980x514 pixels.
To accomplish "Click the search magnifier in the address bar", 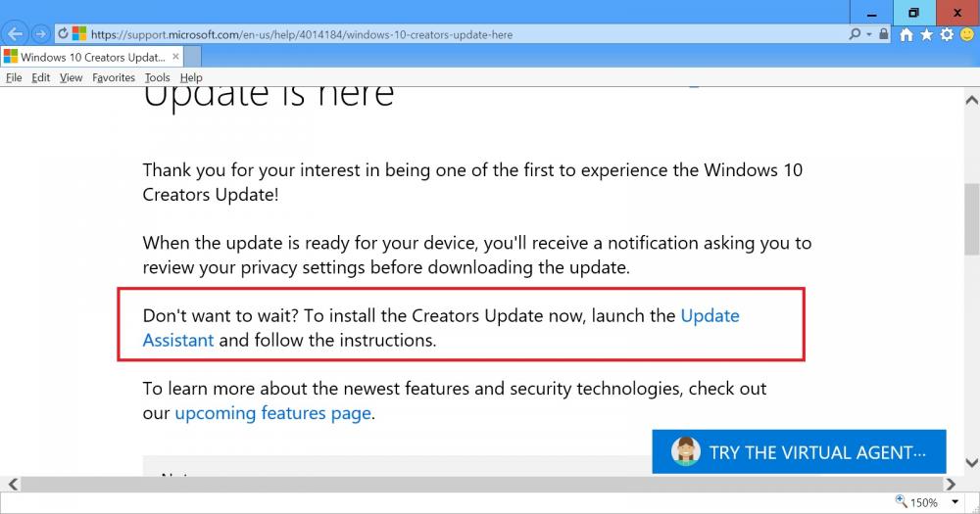I will pyautogui.click(x=855, y=33).
